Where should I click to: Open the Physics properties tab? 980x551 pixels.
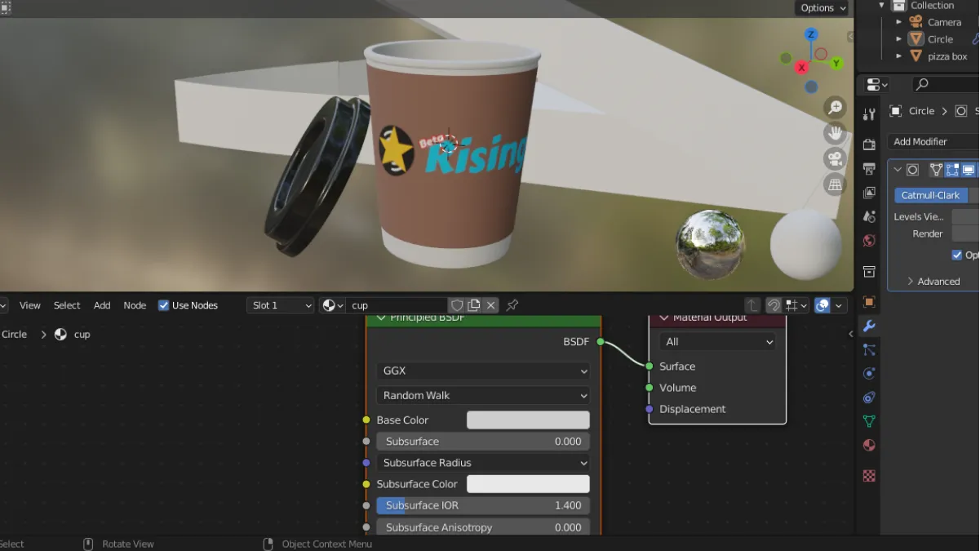pos(869,374)
